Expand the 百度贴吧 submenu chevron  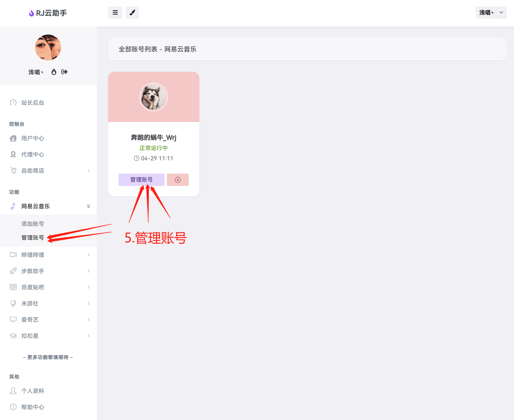pyautogui.click(x=89, y=287)
